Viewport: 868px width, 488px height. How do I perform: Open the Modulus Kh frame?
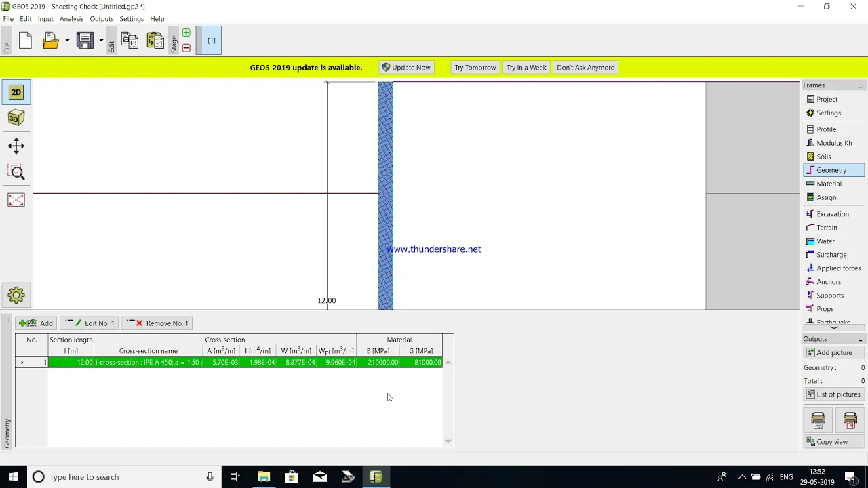834,143
